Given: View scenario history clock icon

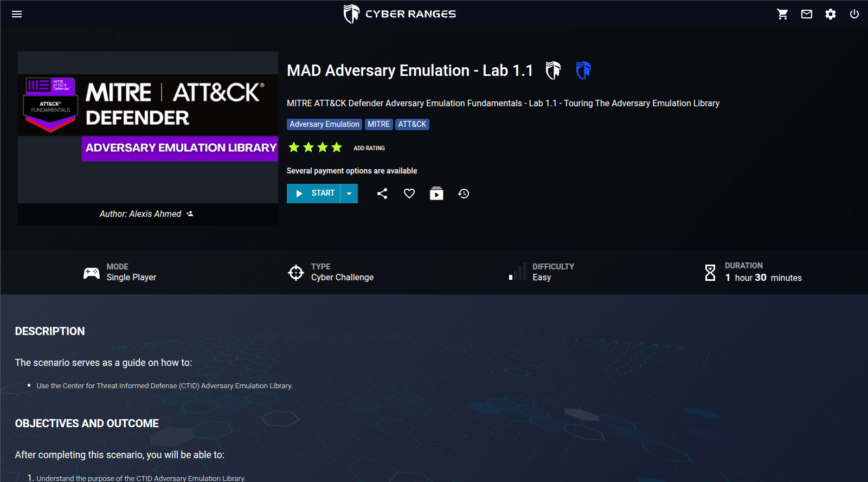Looking at the screenshot, I should click(x=464, y=194).
